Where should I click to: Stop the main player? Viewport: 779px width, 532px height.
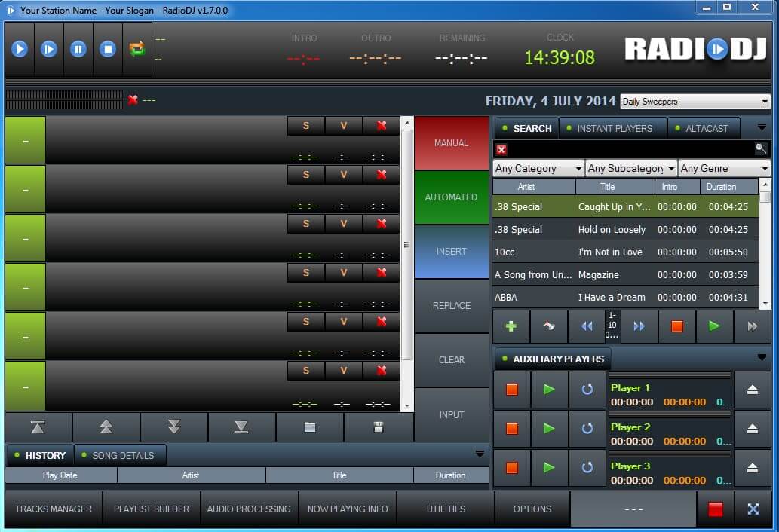pos(108,49)
